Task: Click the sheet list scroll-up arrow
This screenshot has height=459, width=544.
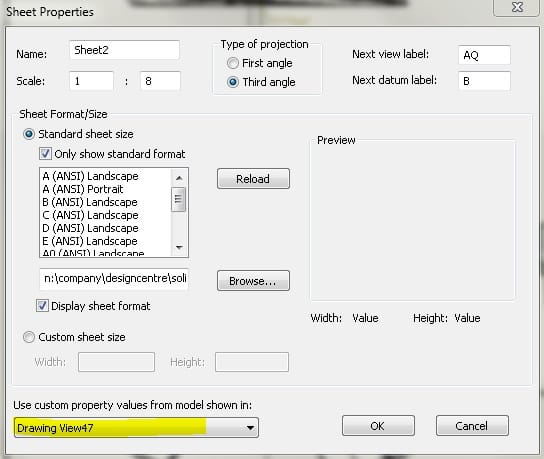Action: [179, 178]
